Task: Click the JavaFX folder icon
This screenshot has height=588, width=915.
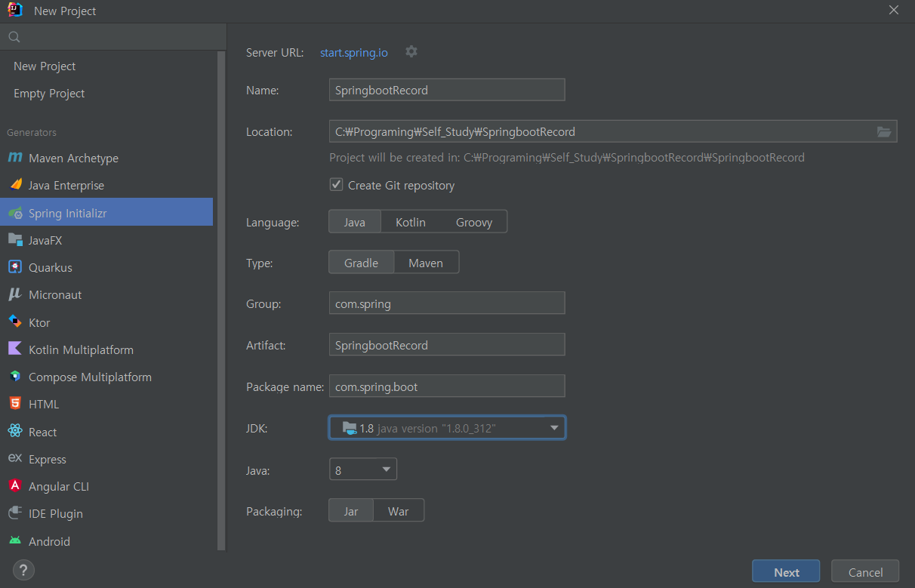Action: point(15,240)
